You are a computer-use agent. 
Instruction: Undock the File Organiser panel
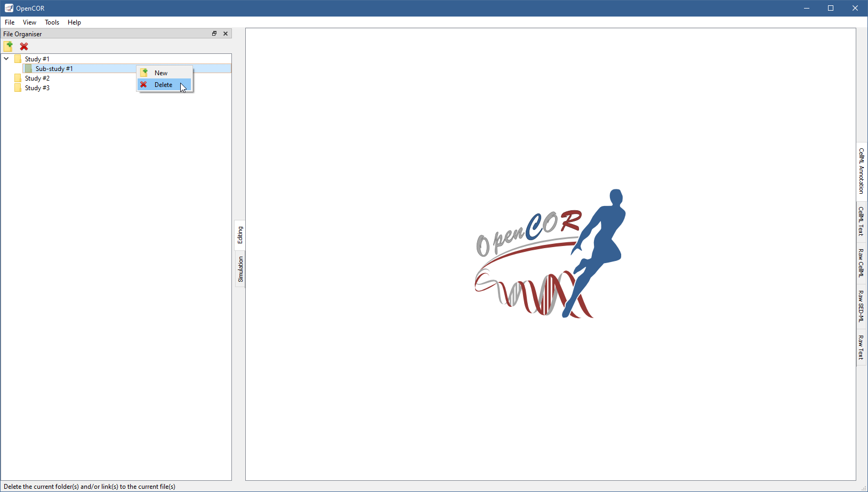(214, 34)
